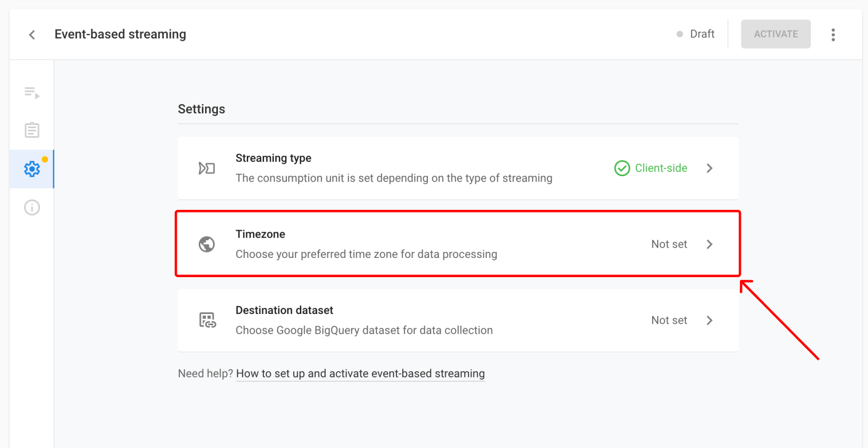Click Not set in Timezone row
The image size is (868, 448).
coord(669,244)
